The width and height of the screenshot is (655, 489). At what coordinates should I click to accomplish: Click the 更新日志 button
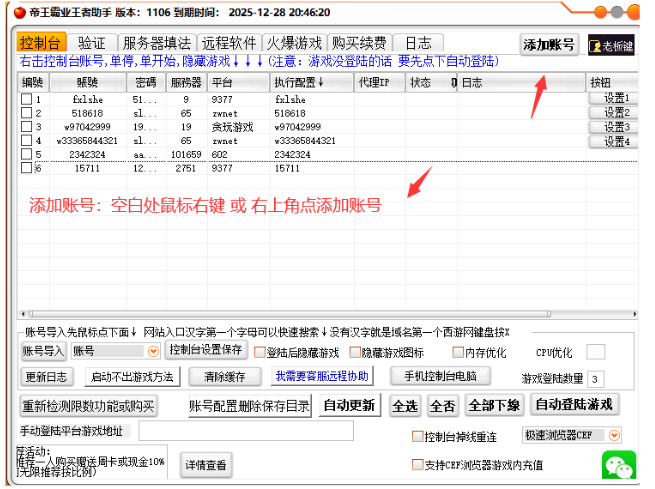(x=46, y=377)
